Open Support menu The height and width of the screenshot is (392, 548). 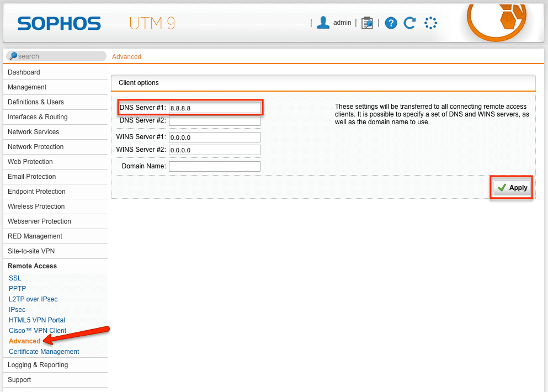[55, 380]
